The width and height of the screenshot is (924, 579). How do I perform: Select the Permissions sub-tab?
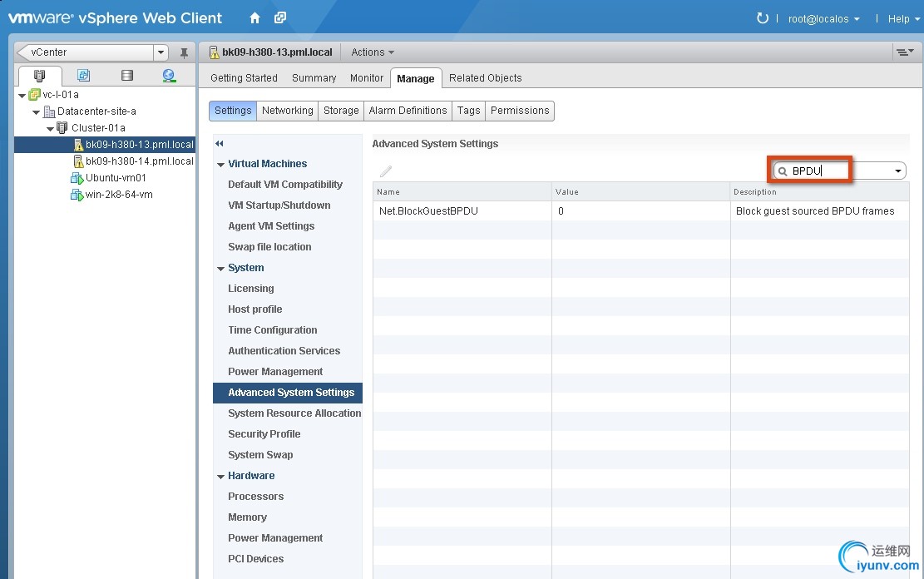(520, 111)
